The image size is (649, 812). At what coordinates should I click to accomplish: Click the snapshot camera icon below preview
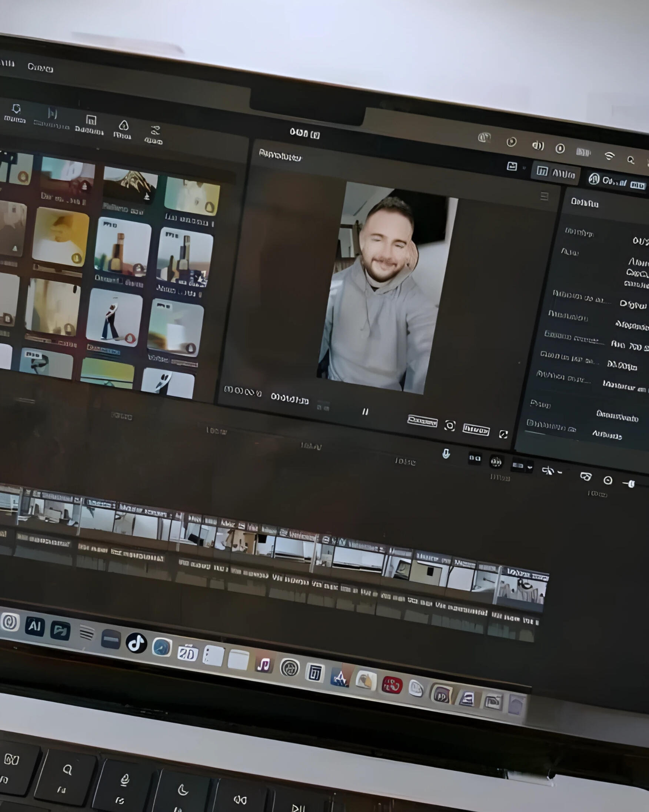point(449,425)
